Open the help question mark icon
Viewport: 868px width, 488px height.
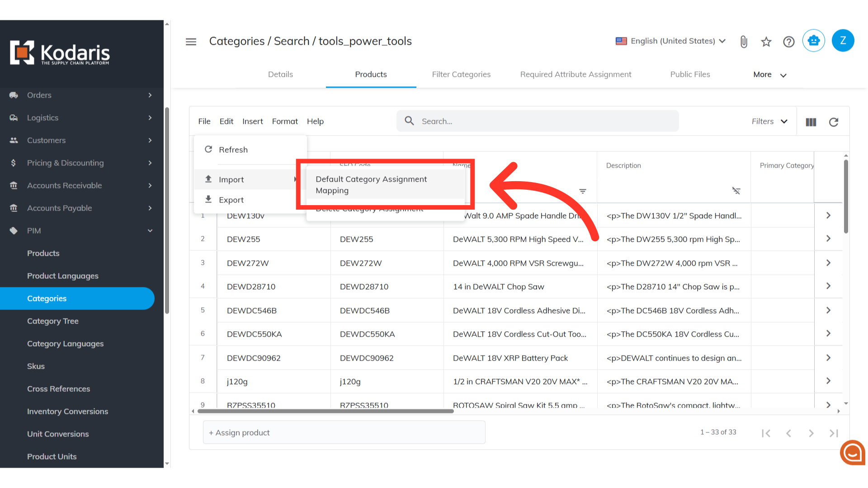click(x=788, y=42)
